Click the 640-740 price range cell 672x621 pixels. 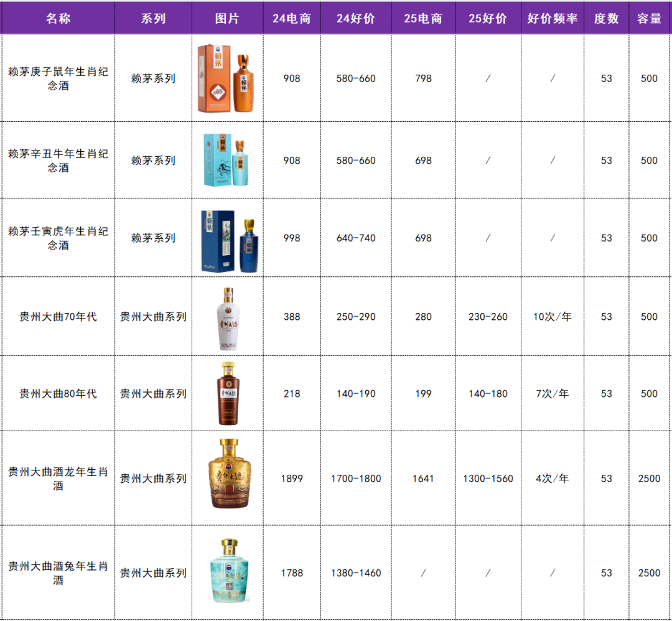pos(356,238)
